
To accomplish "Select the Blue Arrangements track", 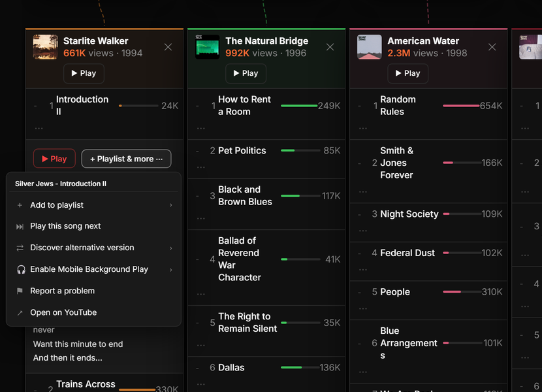I will (x=409, y=343).
